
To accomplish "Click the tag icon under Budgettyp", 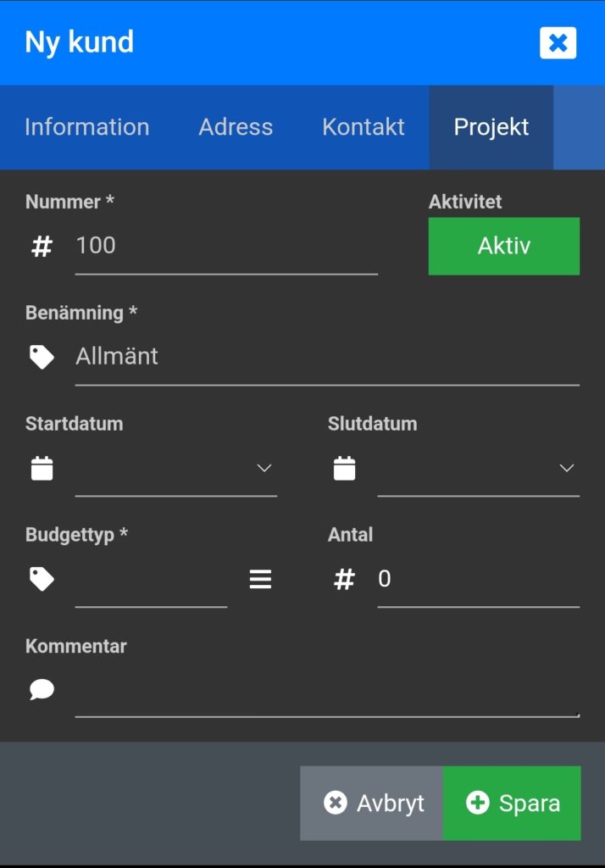I will (42, 579).
